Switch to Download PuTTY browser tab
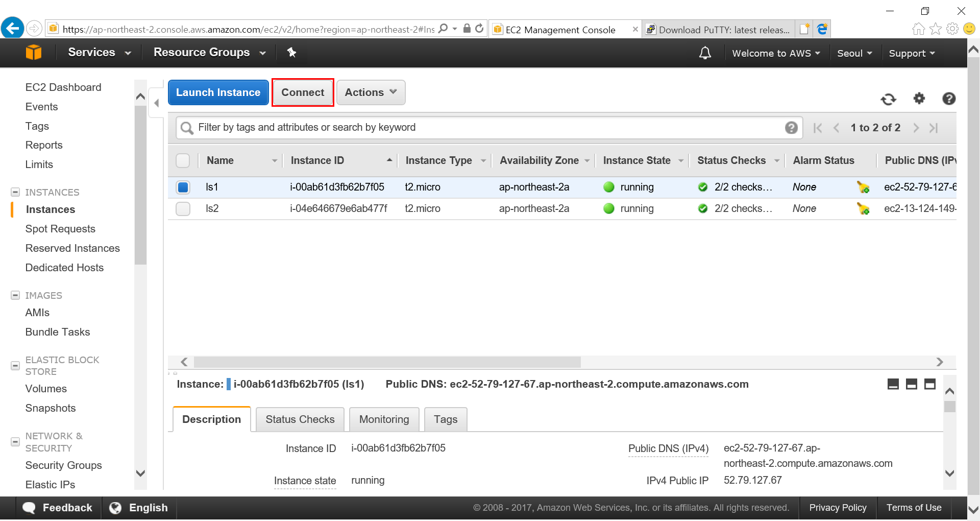 [x=719, y=30]
